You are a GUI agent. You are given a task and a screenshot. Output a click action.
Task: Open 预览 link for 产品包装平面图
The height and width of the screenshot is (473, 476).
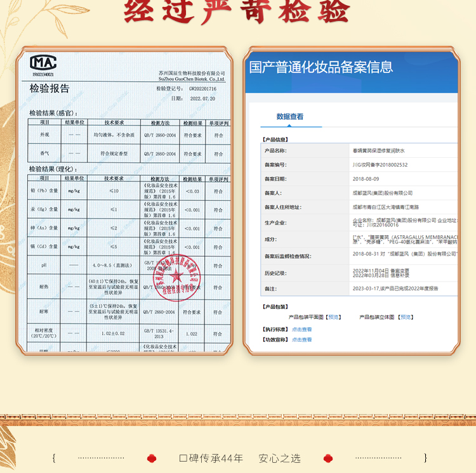point(333,317)
